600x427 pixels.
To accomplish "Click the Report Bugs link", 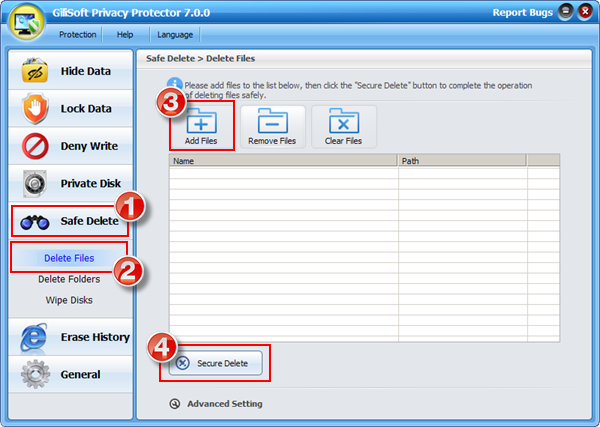I will (522, 13).
